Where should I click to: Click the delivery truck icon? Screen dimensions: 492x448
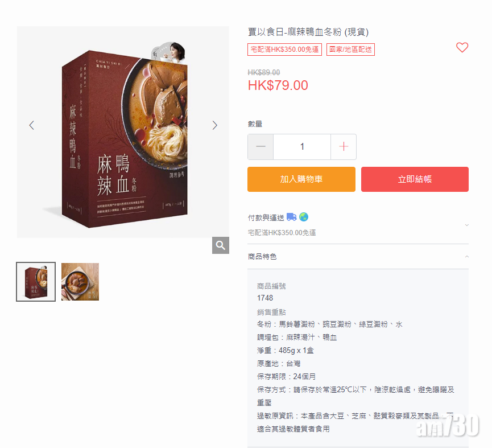coord(291,217)
